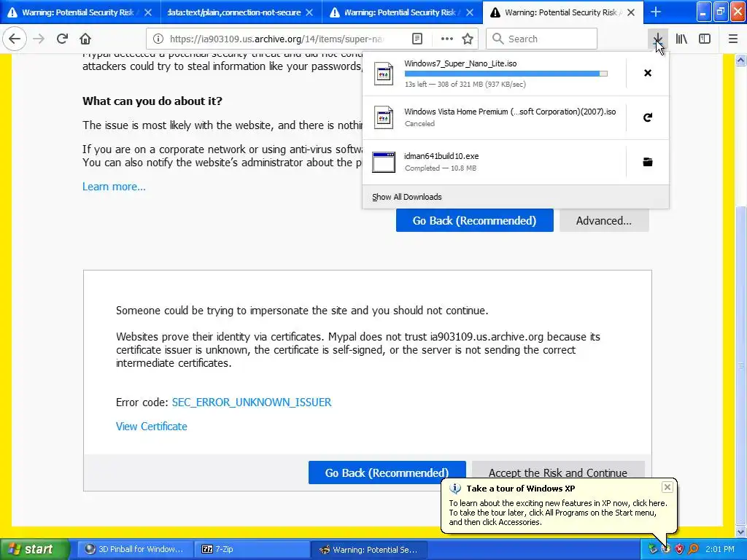Viewport: 747px width, 560px height.
Task: Click the idman641build10.exe file icon
Action: click(x=384, y=162)
